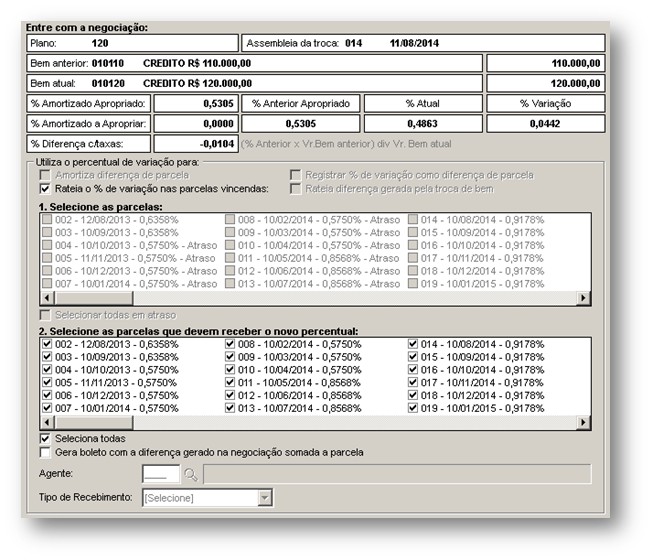Click right scroll arrow of novo percentual list
The image size is (652, 560).
583,422
